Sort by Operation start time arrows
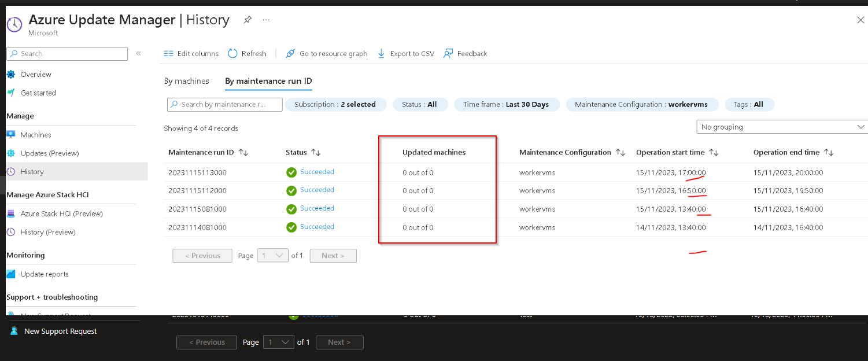Screen dimensions: 868x361 [x=714, y=153]
